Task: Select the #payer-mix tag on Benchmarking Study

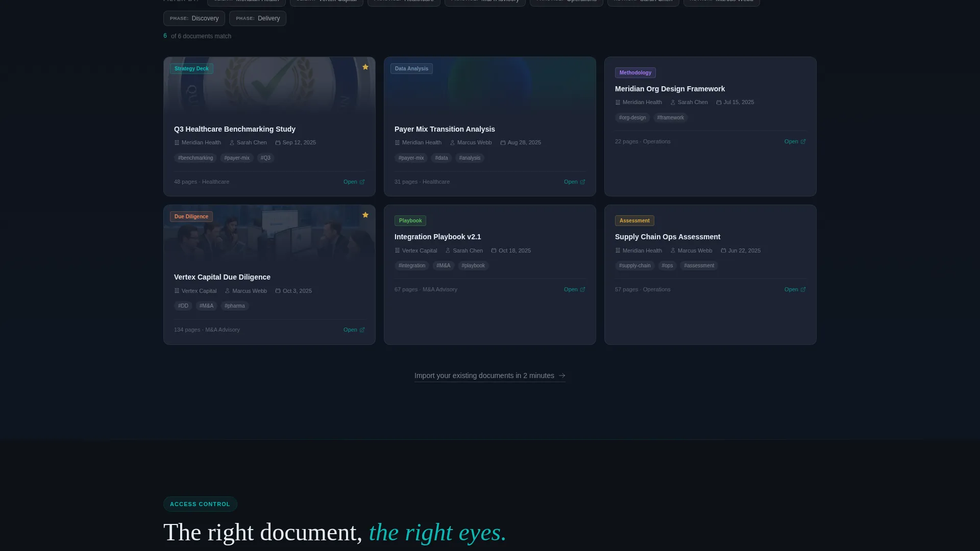Action: pyautogui.click(x=237, y=158)
